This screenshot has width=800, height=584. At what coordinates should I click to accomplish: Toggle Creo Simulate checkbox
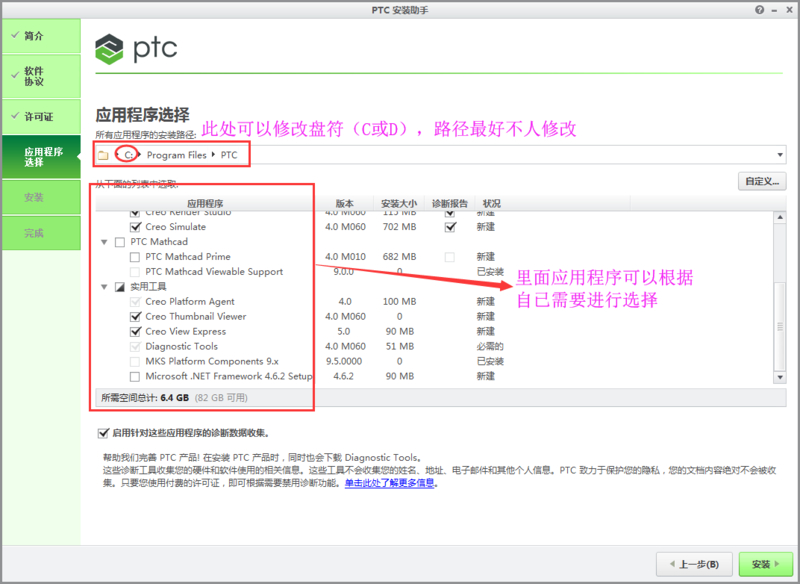pos(135,227)
